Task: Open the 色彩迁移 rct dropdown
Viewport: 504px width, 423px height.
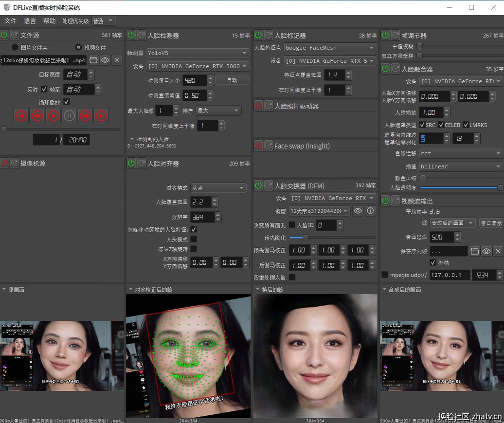Action: (x=461, y=153)
